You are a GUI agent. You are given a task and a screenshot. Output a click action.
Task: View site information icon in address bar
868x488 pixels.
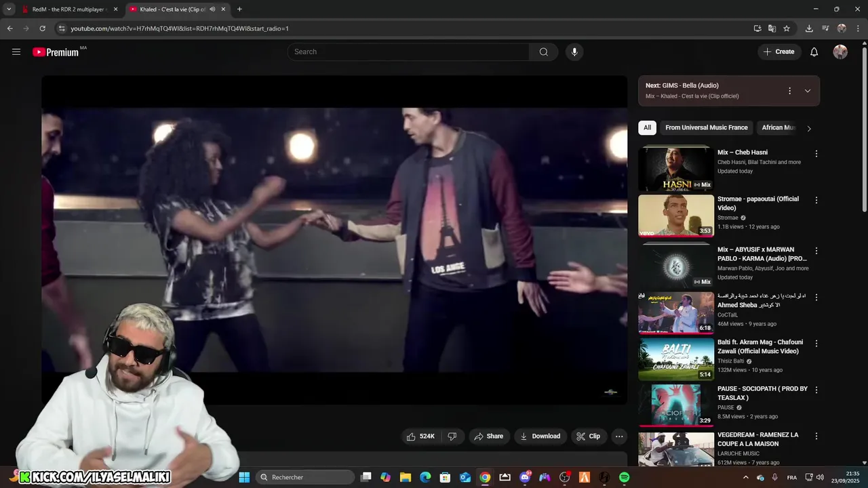pyautogui.click(x=62, y=28)
